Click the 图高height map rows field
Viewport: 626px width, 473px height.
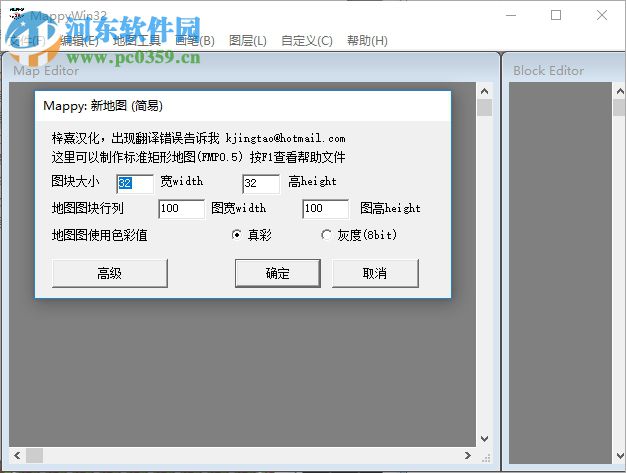tap(325, 209)
